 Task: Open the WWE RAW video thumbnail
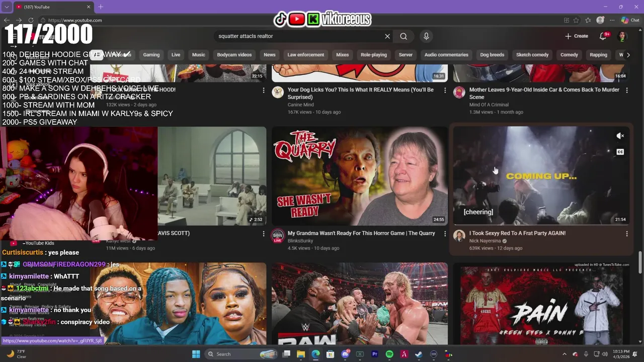pos(360,304)
